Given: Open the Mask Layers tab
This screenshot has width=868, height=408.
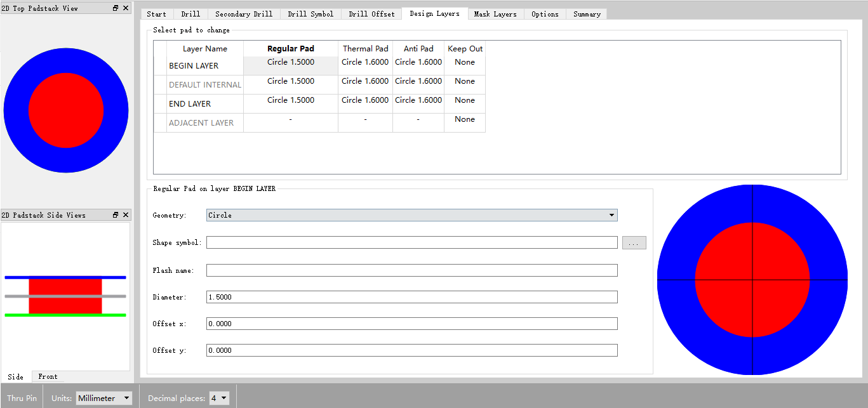Looking at the screenshot, I should (495, 14).
